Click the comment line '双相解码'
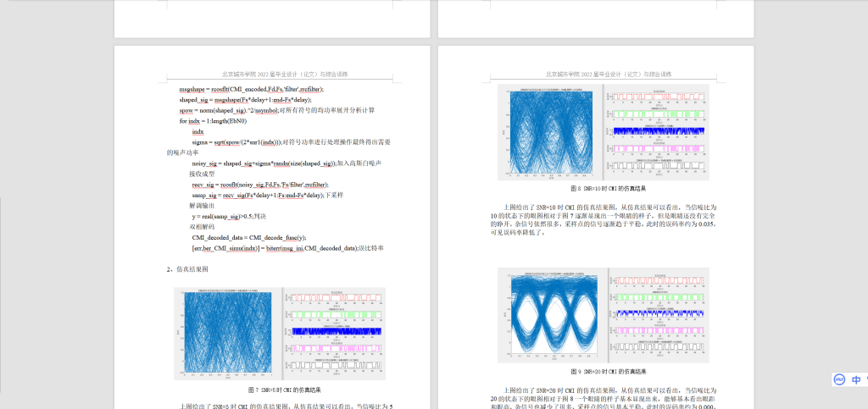This screenshot has height=409, width=868. click(202, 227)
